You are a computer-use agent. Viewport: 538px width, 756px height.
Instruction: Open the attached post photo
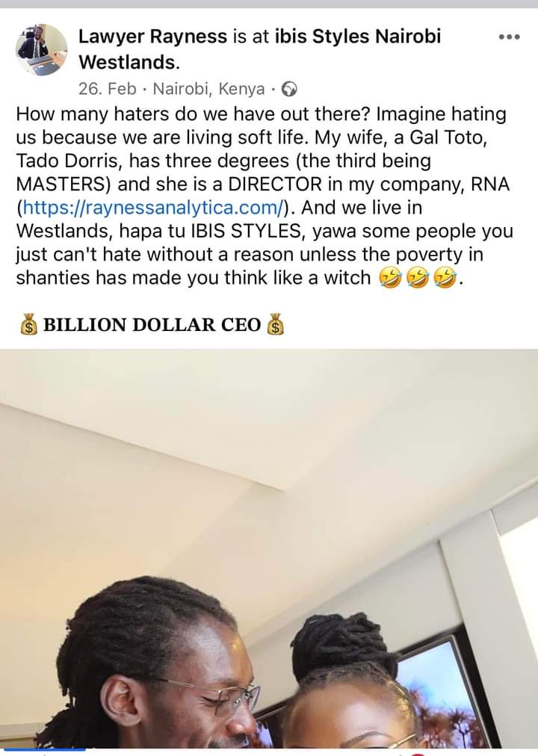pyautogui.click(x=269, y=548)
